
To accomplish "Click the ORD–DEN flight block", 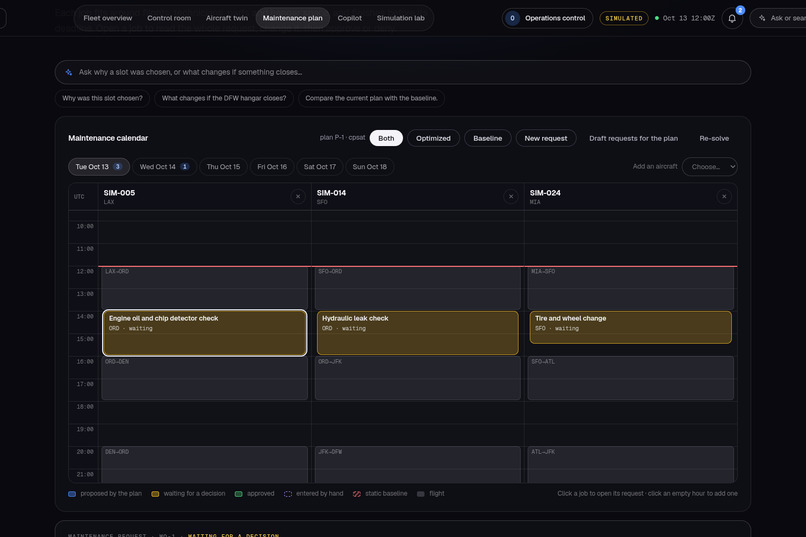I will pos(205,378).
